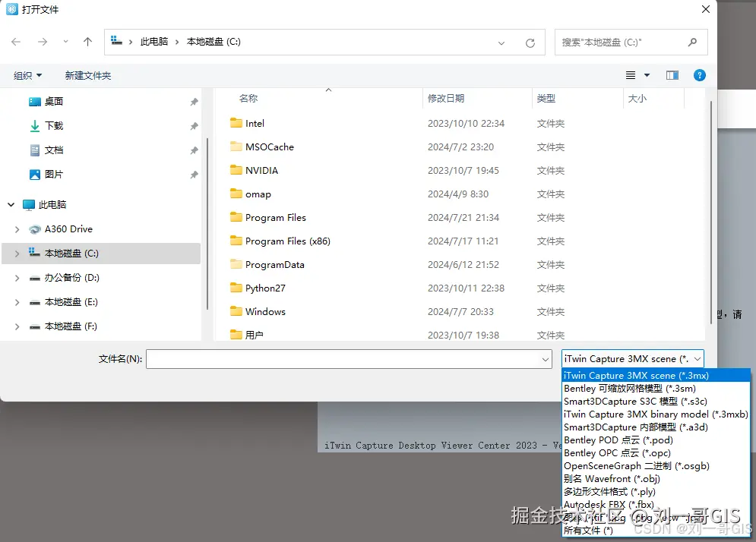Select the MSOCache folder icon
This screenshot has height=542, width=756.
coord(236,147)
